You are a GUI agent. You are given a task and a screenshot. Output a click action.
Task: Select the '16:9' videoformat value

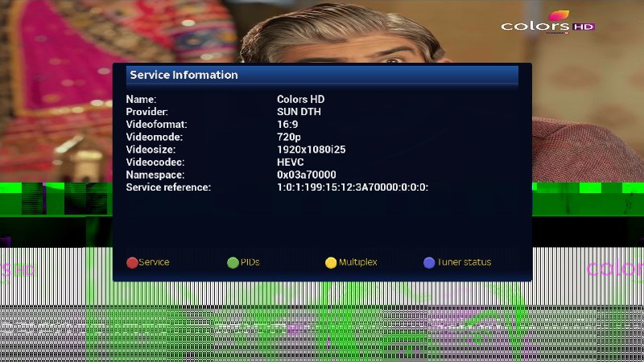pyautogui.click(x=287, y=125)
